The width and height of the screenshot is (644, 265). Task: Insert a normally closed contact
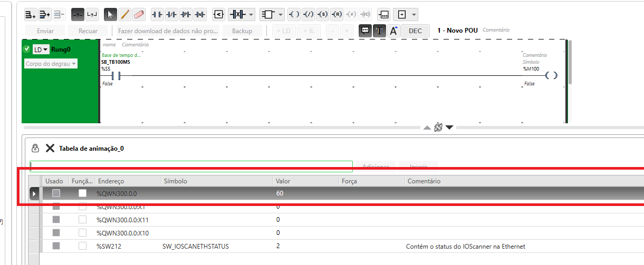[171, 14]
